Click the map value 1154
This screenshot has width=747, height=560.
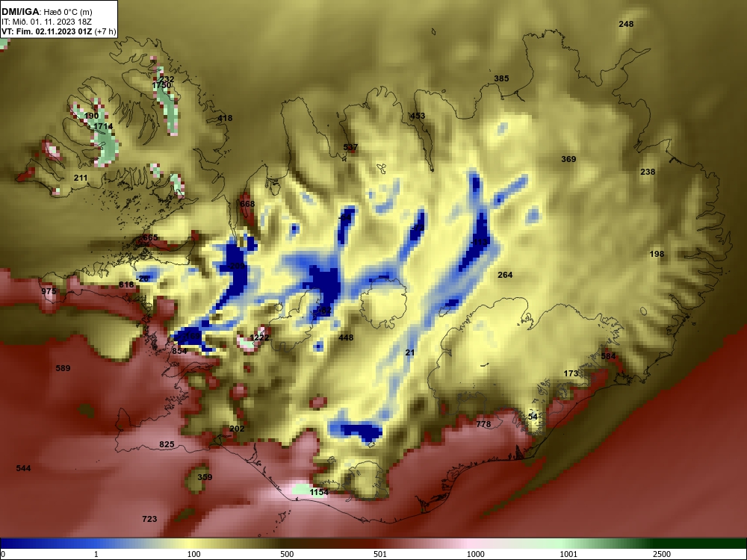click(x=319, y=492)
